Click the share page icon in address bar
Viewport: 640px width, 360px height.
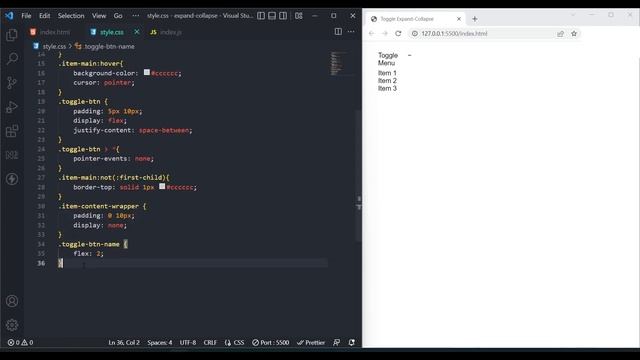point(560,33)
